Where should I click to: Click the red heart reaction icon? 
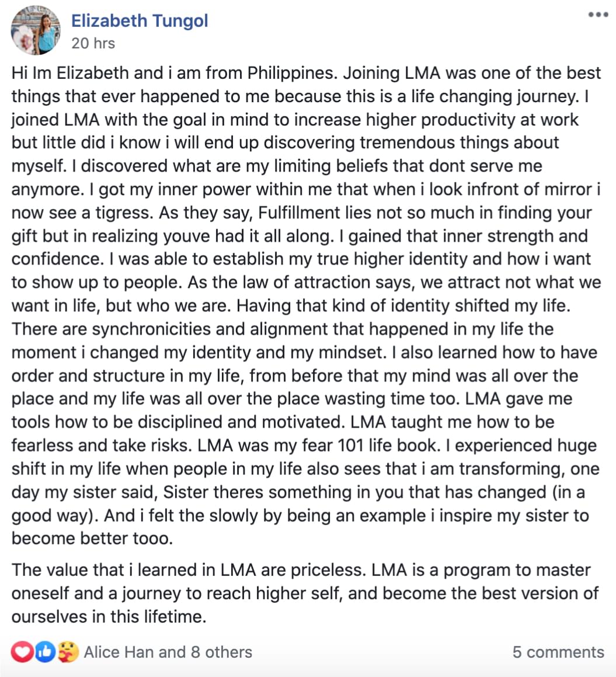[x=22, y=652]
